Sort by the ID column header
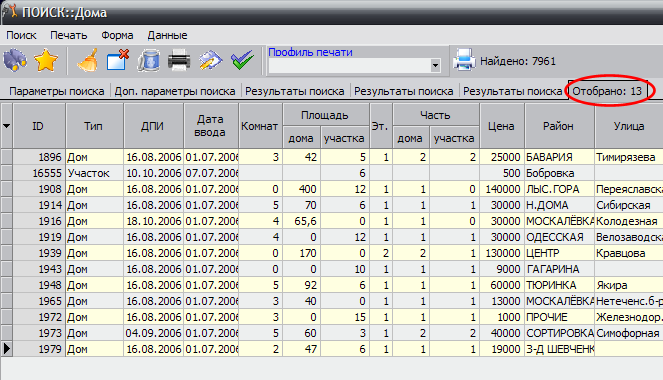 [x=39, y=126]
